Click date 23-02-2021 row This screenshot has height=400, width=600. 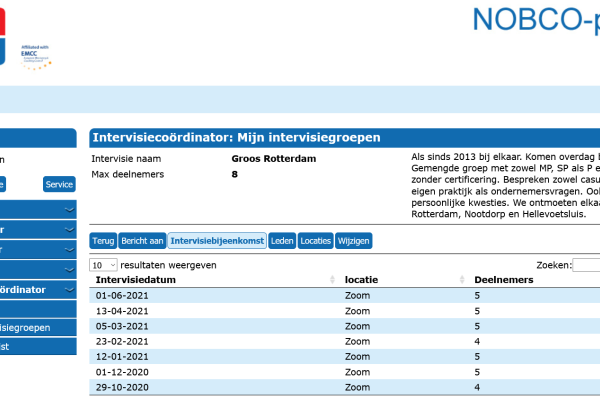[344, 341]
